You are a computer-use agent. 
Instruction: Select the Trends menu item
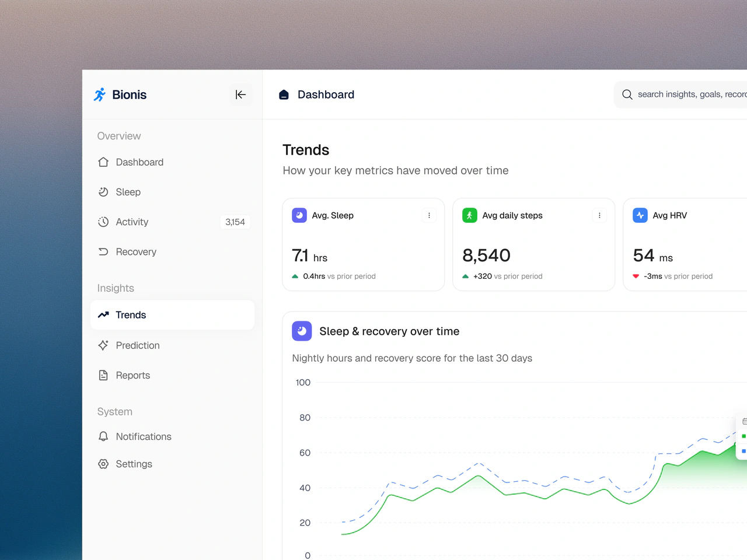(172, 315)
